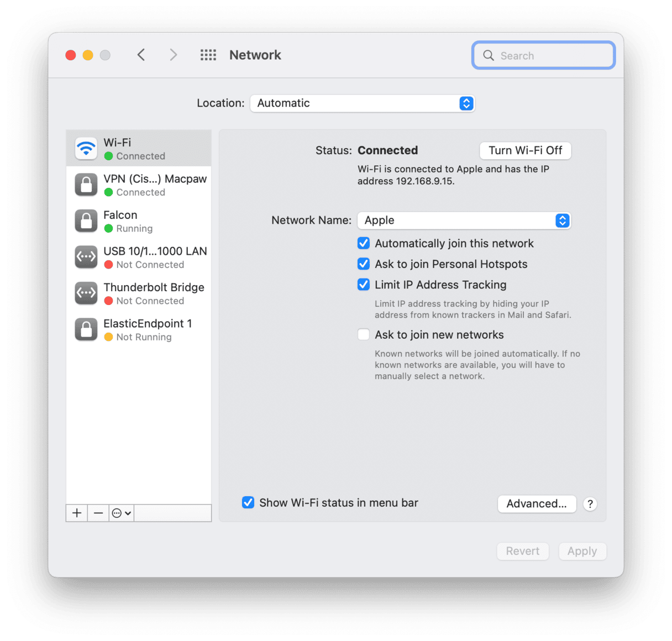This screenshot has height=641, width=672.
Task: Click the Network window title
Action: [x=255, y=55]
